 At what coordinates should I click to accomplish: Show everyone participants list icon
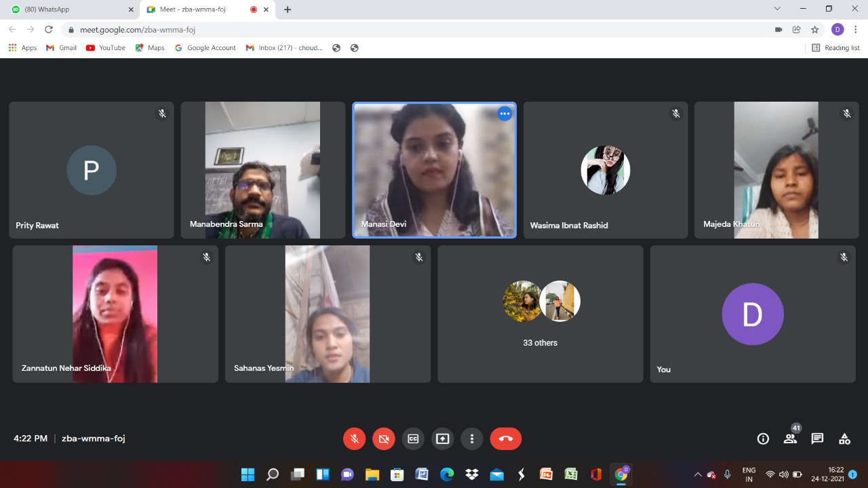click(x=790, y=439)
